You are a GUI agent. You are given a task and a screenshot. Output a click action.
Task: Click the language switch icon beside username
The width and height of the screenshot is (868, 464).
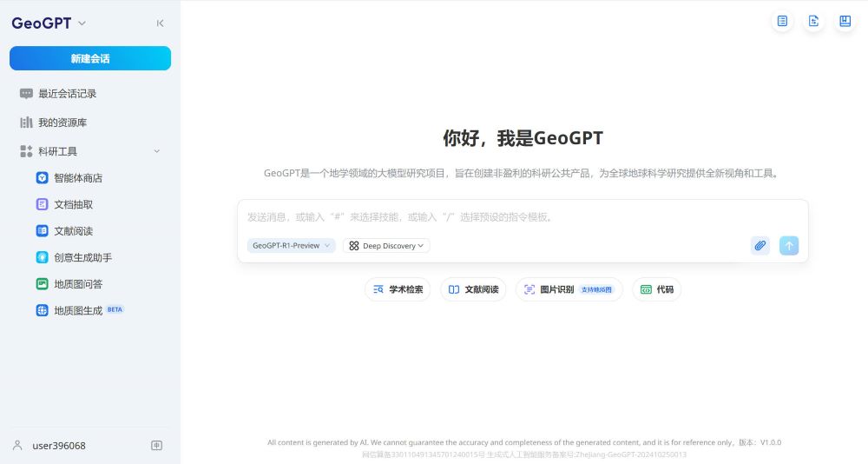click(156, 445)
